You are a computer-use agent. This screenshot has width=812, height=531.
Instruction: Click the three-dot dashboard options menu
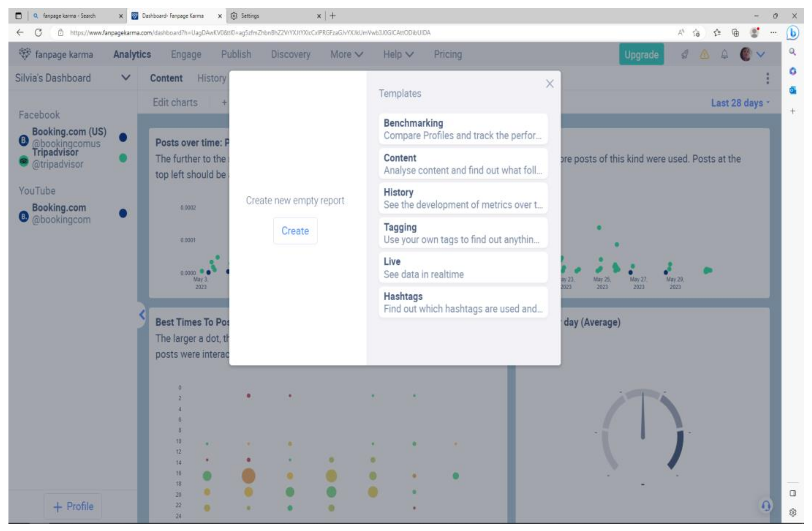(767, 78)
